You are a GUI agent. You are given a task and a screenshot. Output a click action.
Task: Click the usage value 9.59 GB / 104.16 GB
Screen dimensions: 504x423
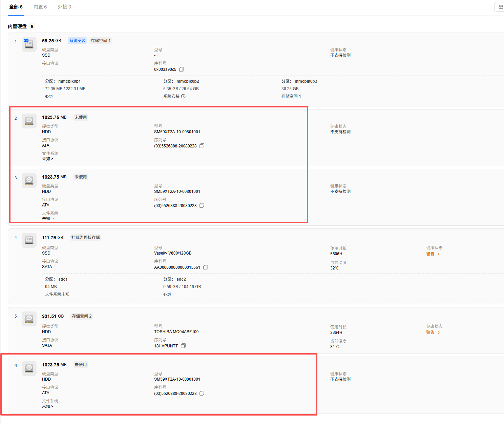pyautogui.click(x=182, y=287)
